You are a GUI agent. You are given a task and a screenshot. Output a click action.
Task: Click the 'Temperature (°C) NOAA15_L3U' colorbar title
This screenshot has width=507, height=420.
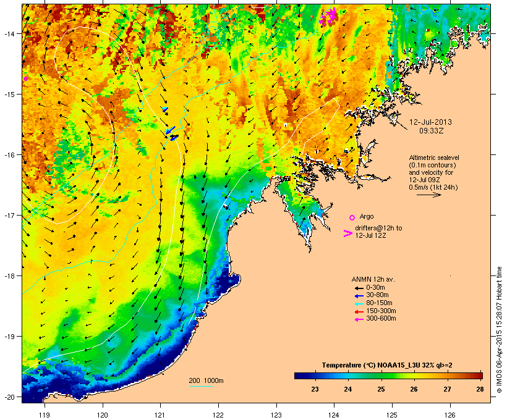(x=371, y=366)
